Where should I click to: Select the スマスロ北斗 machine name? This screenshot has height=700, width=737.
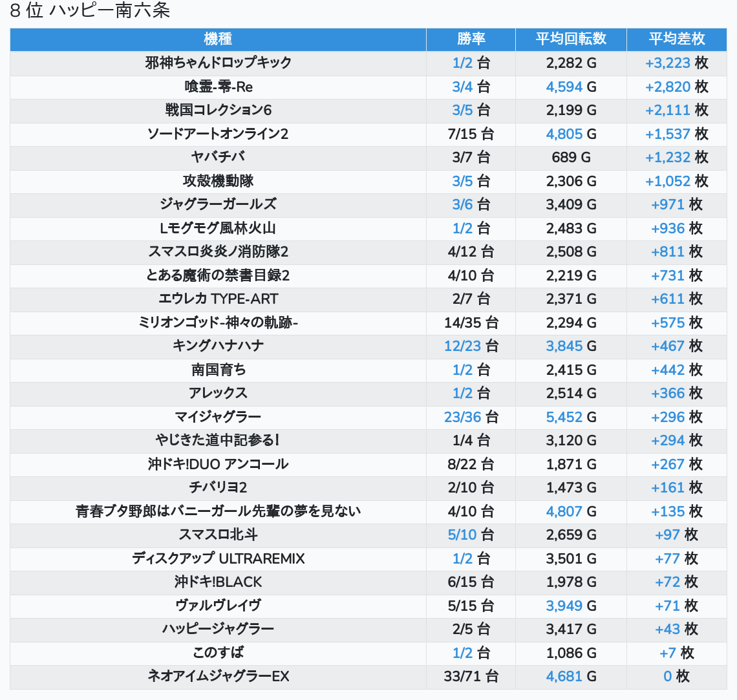click(218, 535)
